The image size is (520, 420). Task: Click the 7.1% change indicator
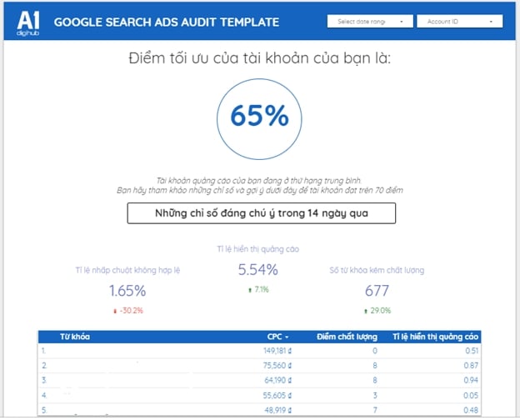(x=258, y=290)
